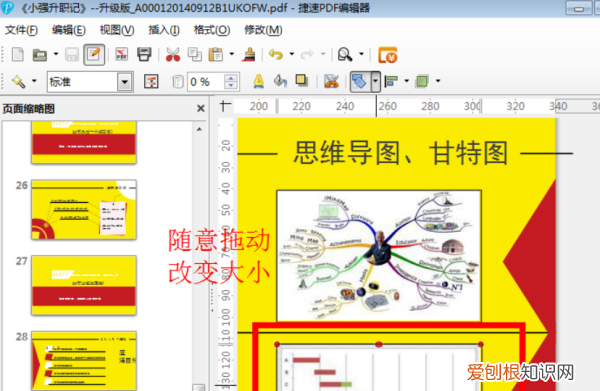Open the 插入(I) menu
600x391 pixels.
[x=164, y=30]
